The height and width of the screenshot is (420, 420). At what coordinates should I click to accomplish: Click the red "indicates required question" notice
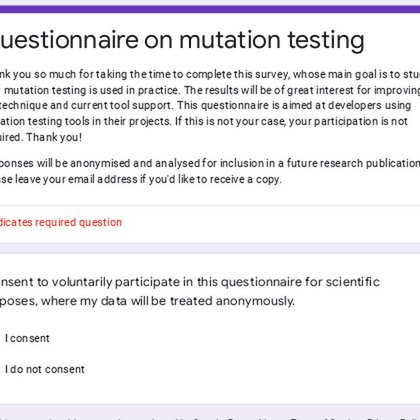(x=61, y=222)
